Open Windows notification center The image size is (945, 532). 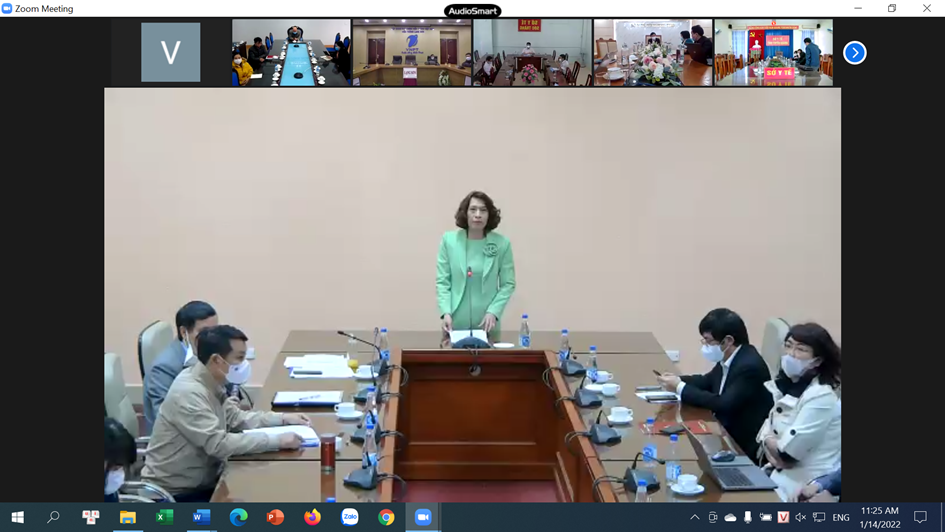(920, 517)
